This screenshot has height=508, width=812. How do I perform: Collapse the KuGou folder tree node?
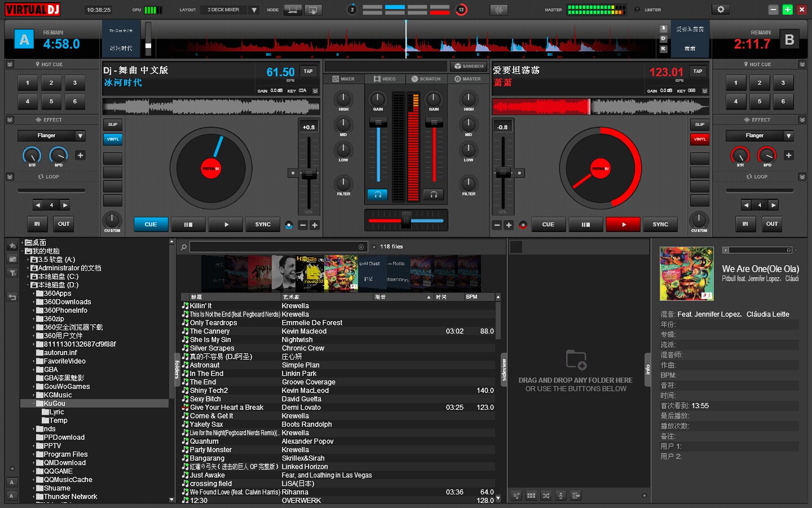point(33,404)
